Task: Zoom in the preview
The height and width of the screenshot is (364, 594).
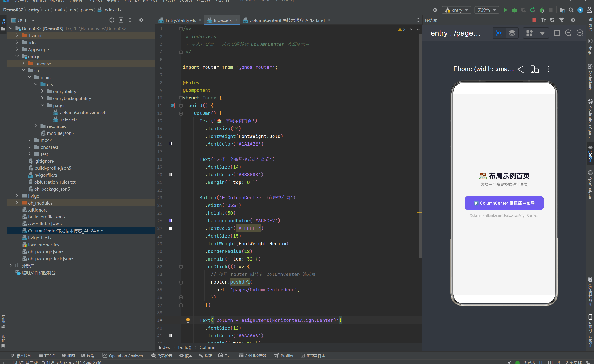Action: point(580,33)
